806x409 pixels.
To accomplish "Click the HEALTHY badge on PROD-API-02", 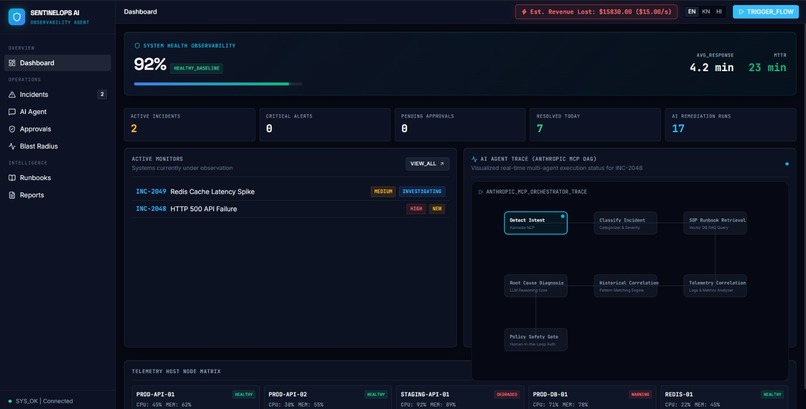I will [x=376, y=395].
